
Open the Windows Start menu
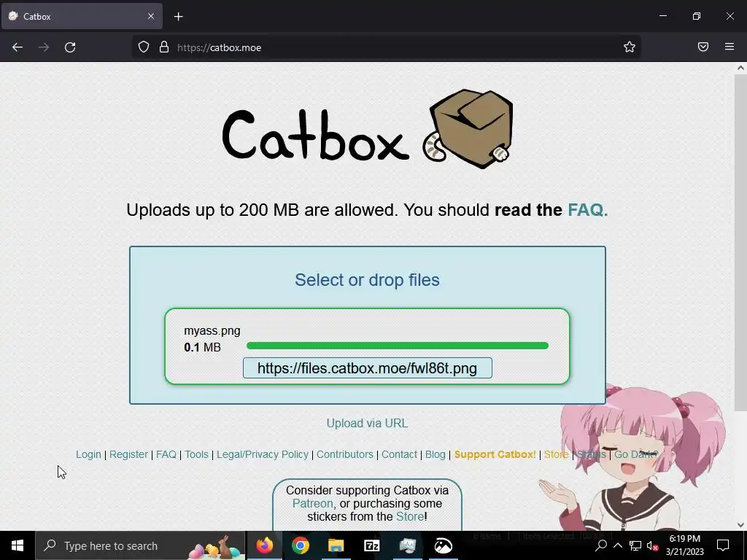point(18,545)
